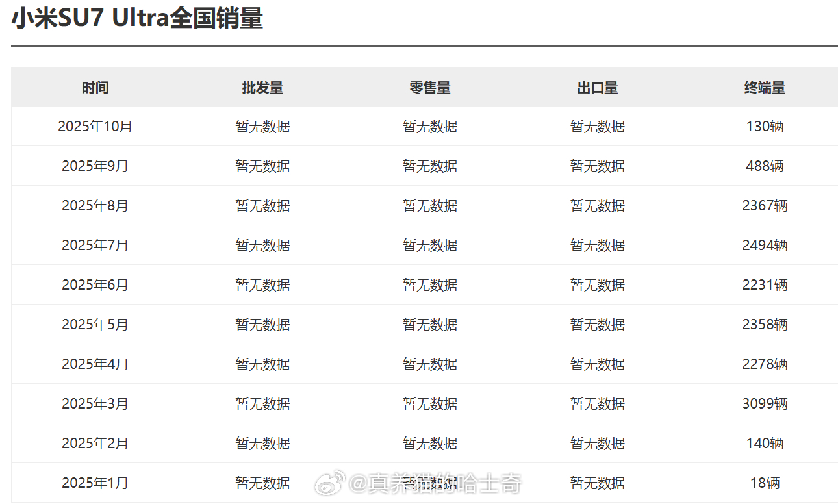
Task: Click the 2025年9月 date cell
Action: 95,166
